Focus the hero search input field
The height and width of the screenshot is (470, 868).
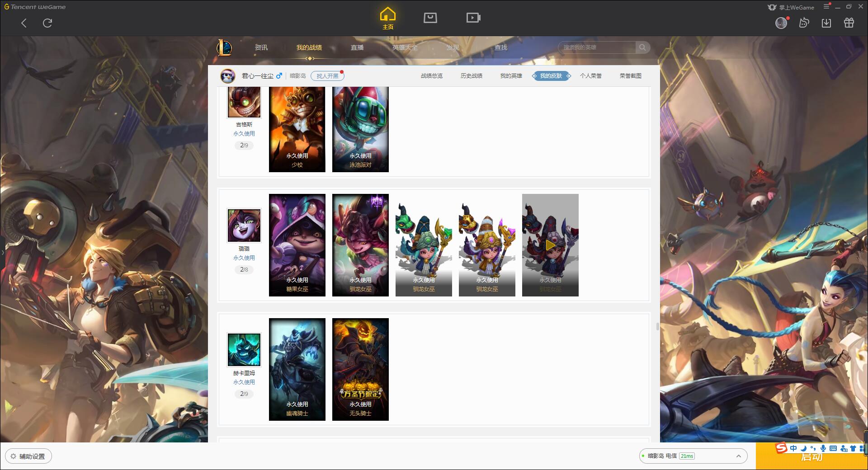(597, 47)
